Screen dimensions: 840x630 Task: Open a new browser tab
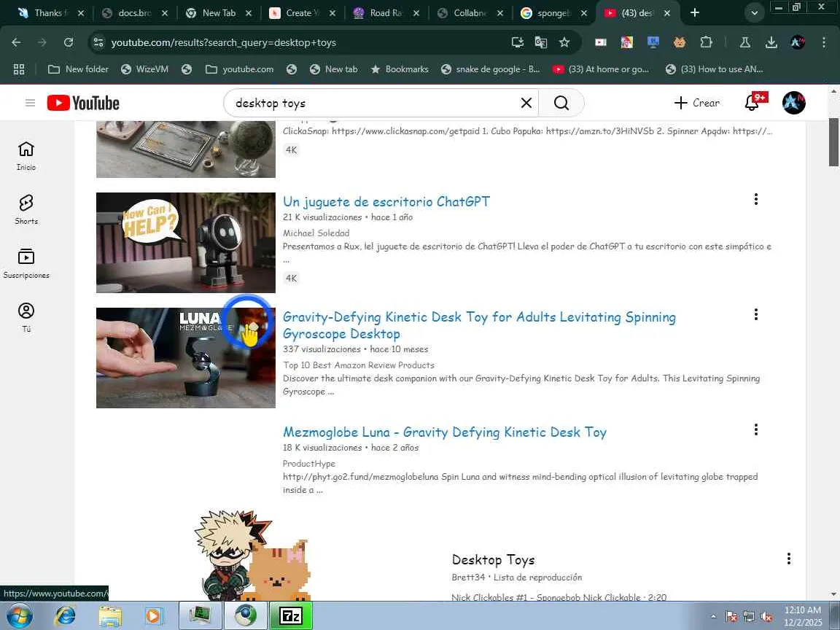tap(695, 13)
